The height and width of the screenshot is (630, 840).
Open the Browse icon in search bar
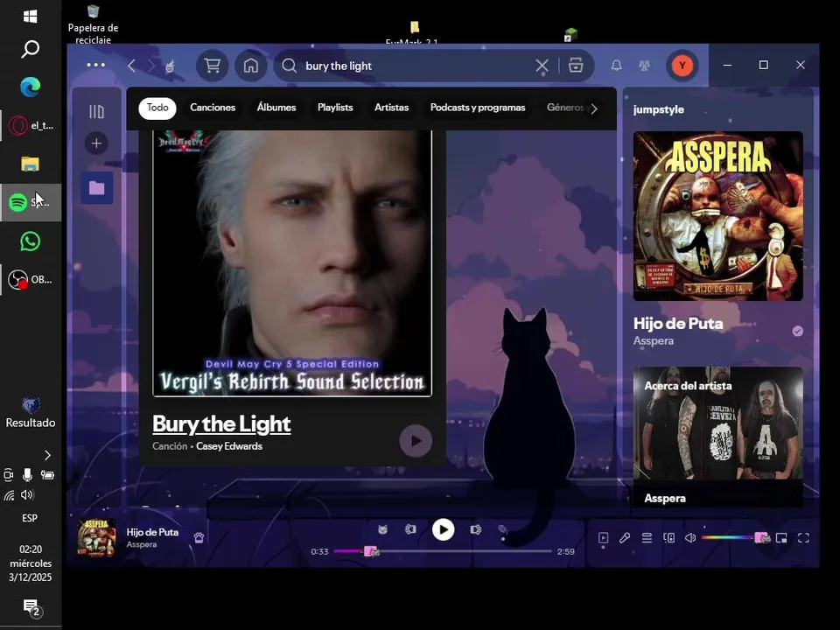tap(576, 66)
